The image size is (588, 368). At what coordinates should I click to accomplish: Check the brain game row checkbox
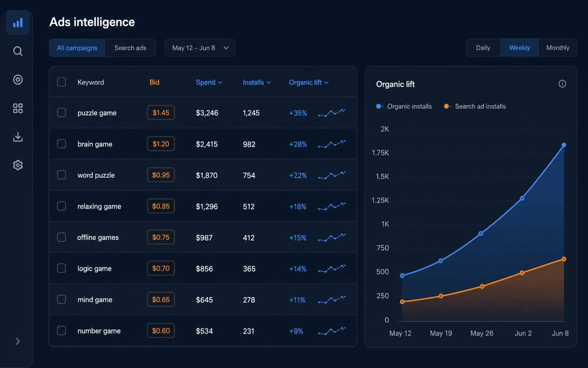62,144
